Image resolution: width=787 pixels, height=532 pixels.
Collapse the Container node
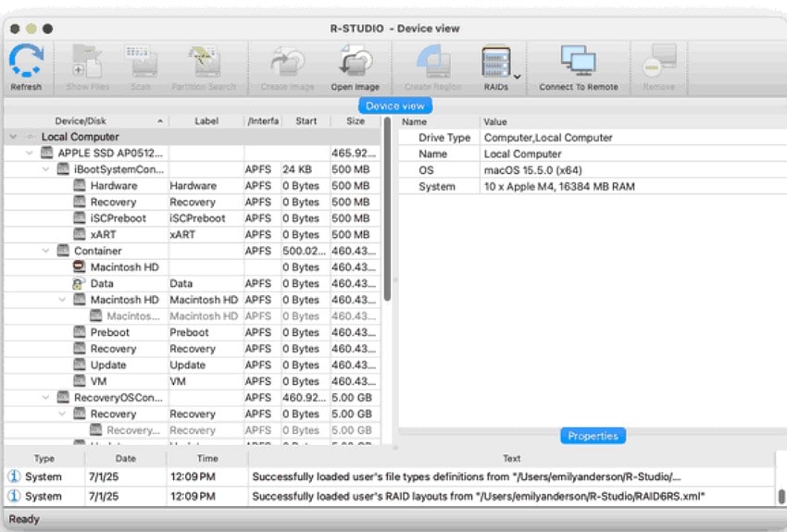pos(45,251)
